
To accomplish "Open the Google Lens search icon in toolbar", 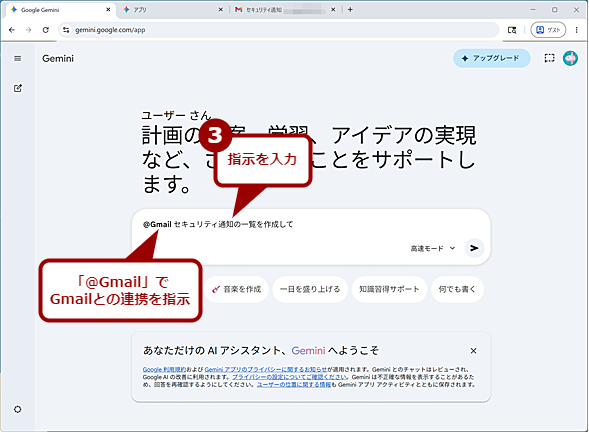I will pyautogui.click(x=512, y=30).
